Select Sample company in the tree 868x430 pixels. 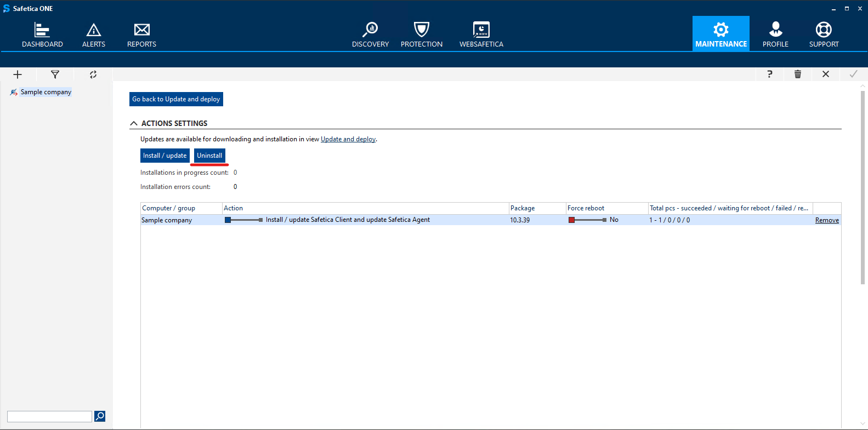point(46,92)
